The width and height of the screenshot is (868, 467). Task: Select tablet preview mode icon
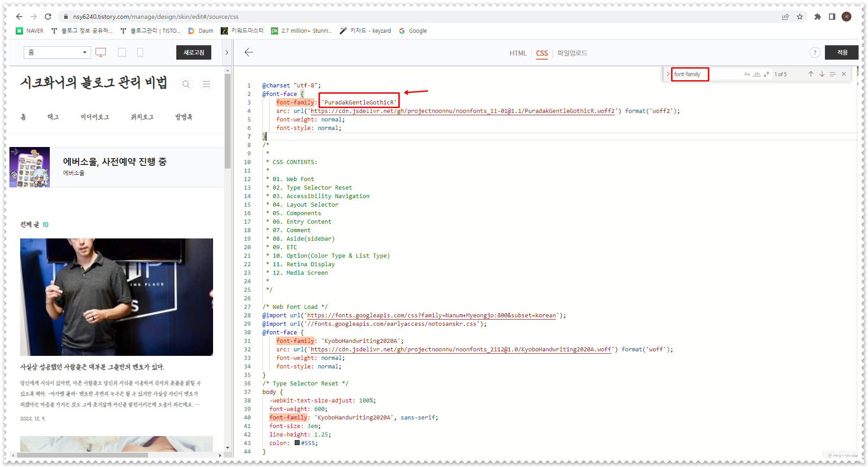coord(122,52)
